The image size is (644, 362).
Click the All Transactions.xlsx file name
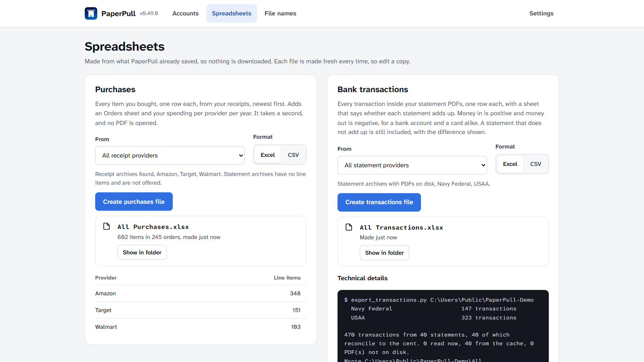[401, 228]
